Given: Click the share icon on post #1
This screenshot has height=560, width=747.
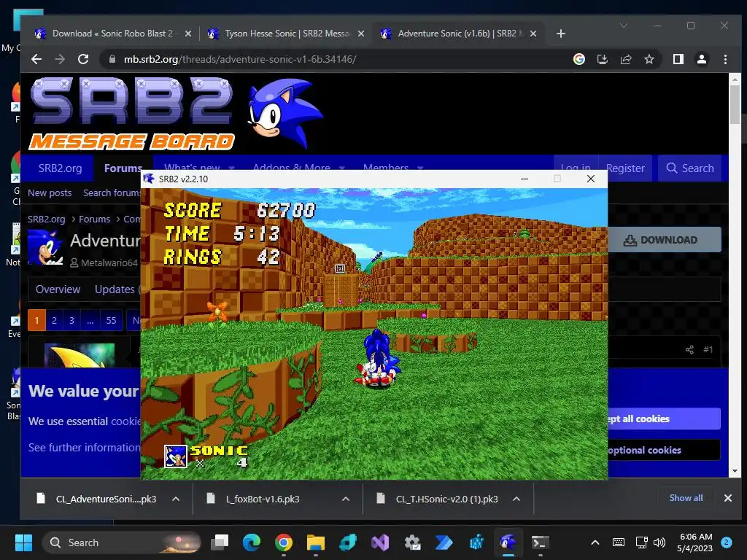Looking at the screenshot, I should [689, 349].
